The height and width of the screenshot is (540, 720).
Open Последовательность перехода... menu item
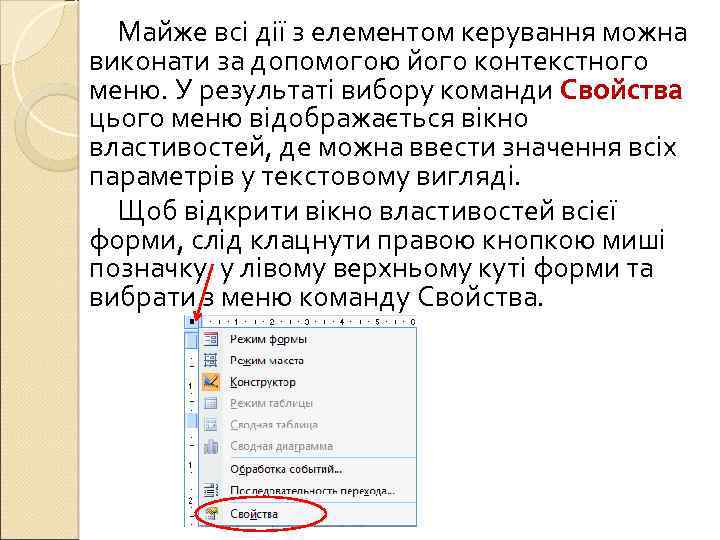pyautogui.click(x=307, y=491)
